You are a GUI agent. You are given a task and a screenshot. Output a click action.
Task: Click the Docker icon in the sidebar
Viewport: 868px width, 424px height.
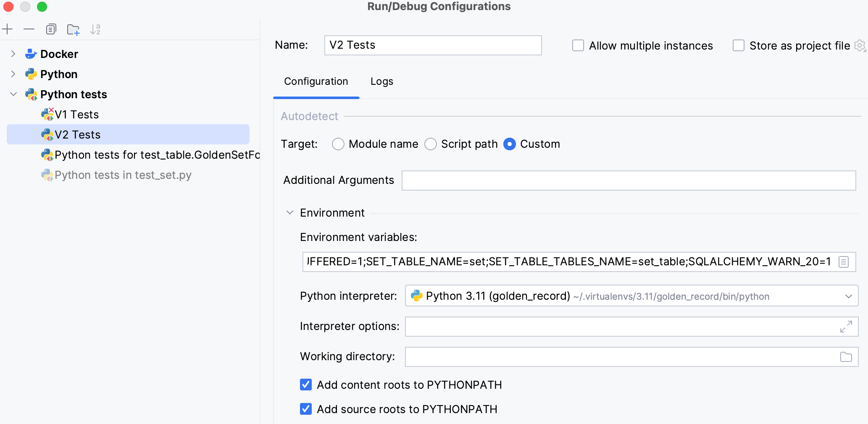pyautogui.click(x=30, y=54)
